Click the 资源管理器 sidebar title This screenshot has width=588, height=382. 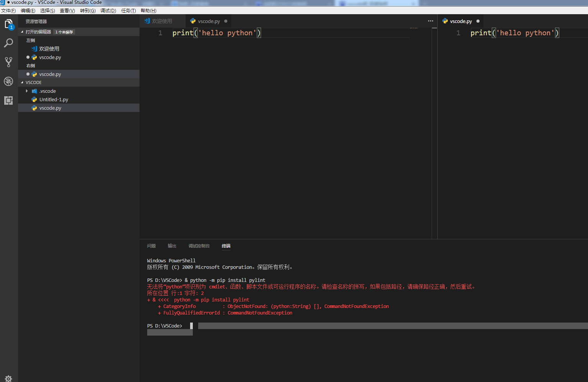click(36, 21)
